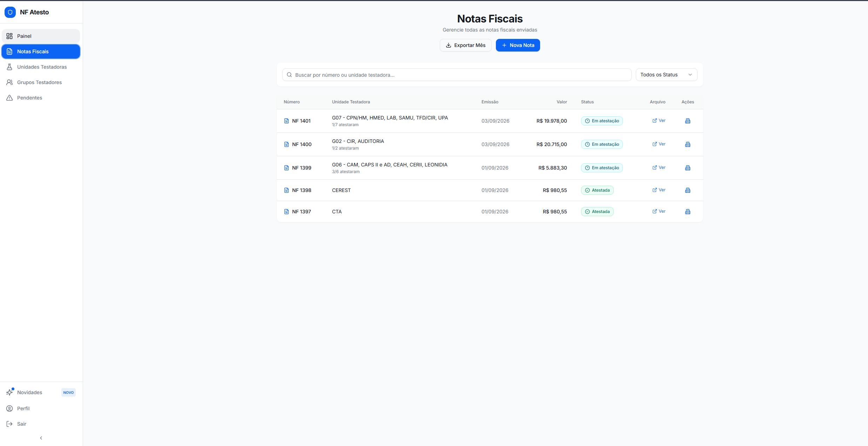Select the G07 - CPN/HM, HMED unit text
Image resolution: width=868 pixels, height=446 pixels.
tap(390, 118)
